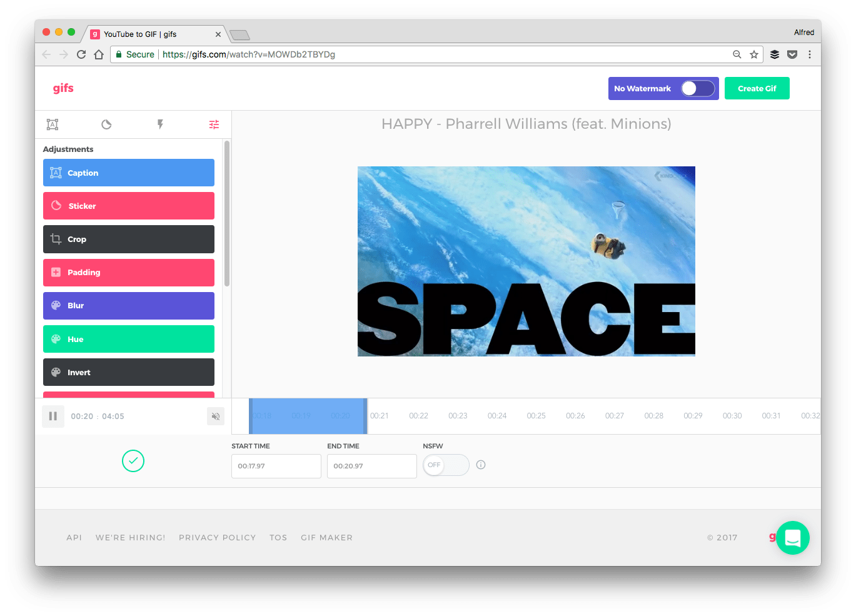Click the zoom magnifier icon in address bar
Image resolution: width=856 pixels, height=616 pixels.
pyautogui.click(x=737, y=54)
